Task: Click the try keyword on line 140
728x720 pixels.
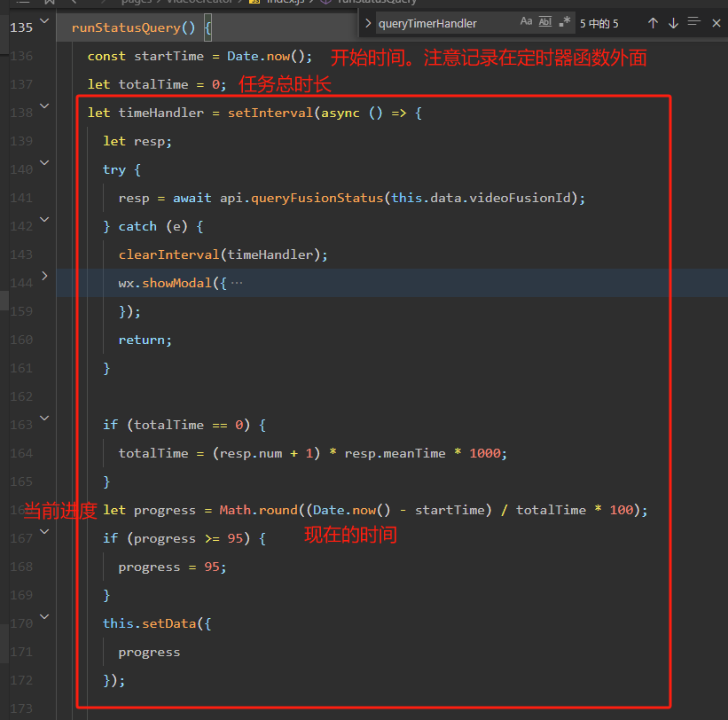Action: pos(114,170)
